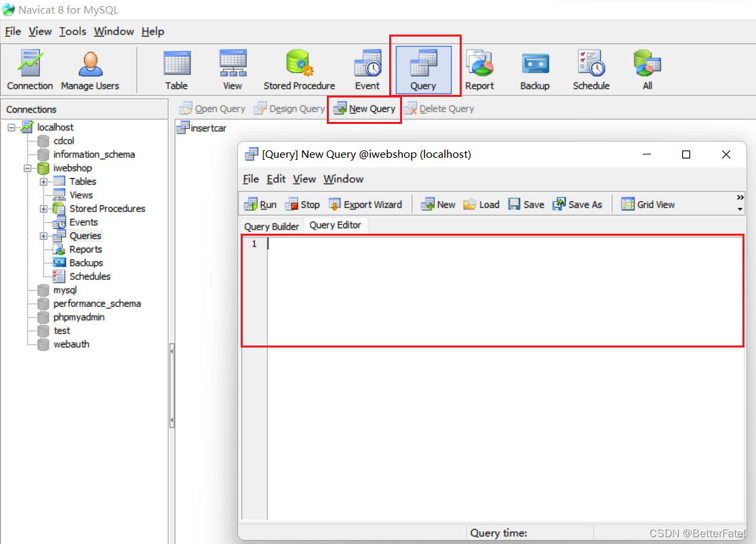Open the Backup object list
Image resolution: width=756 pixels, height=544 pixels.
coord(535,70)
